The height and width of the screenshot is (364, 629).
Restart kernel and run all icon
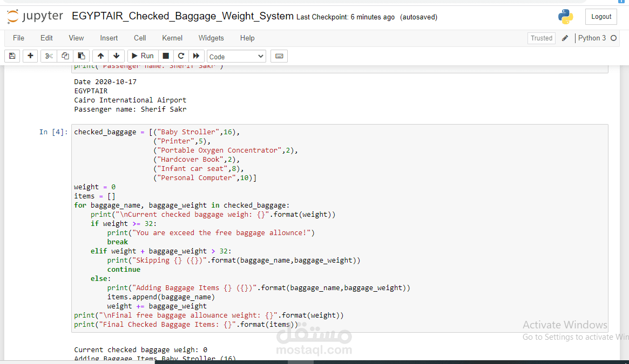pos(196,56)
